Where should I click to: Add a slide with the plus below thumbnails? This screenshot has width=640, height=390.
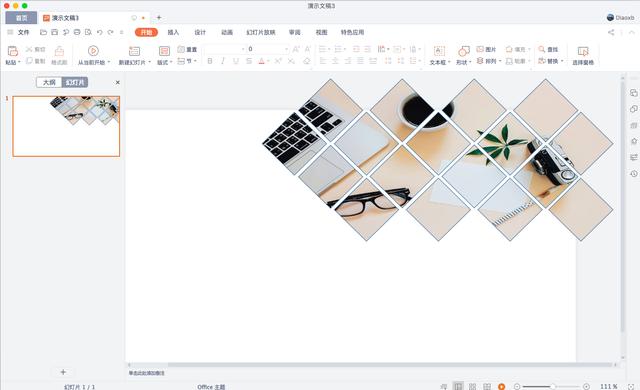point(63,372)
